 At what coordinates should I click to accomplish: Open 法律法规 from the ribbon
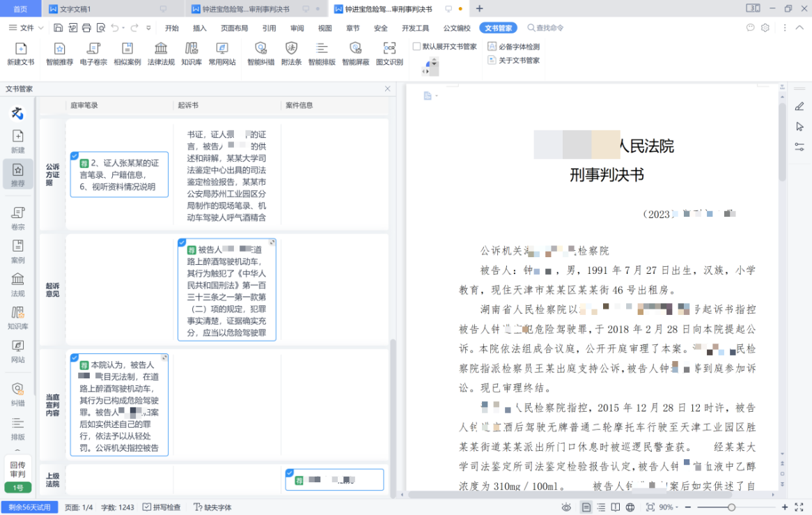click(x=161, y=54)
